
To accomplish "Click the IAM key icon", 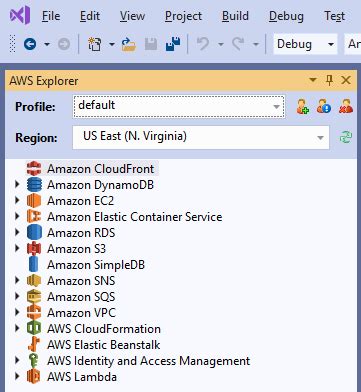I will coord(34,361).
